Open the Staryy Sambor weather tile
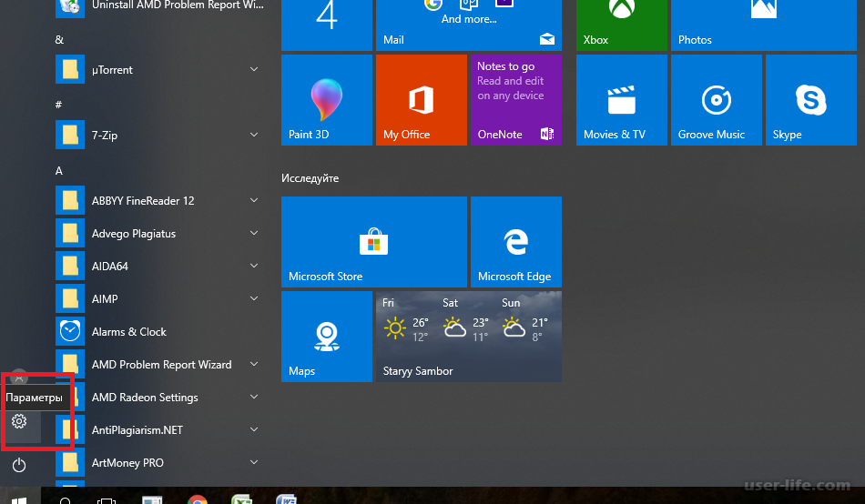 point(469,337)
